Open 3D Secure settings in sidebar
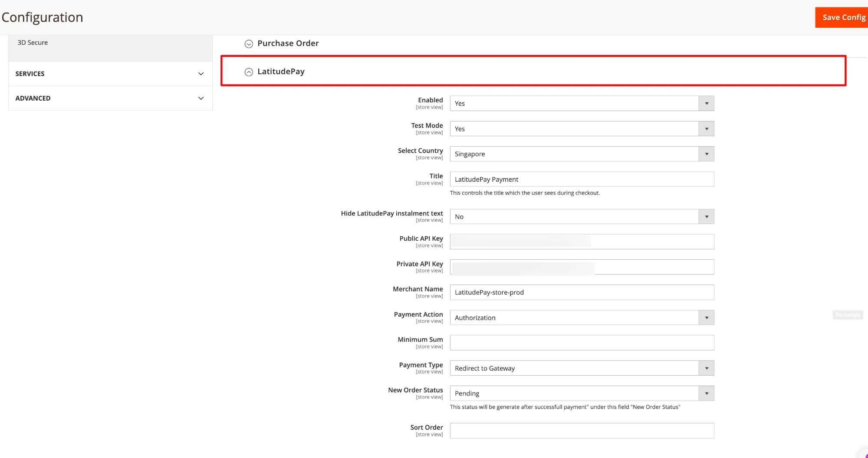Image resolution: width=868 pixels, height=458 pixels. 33,43
